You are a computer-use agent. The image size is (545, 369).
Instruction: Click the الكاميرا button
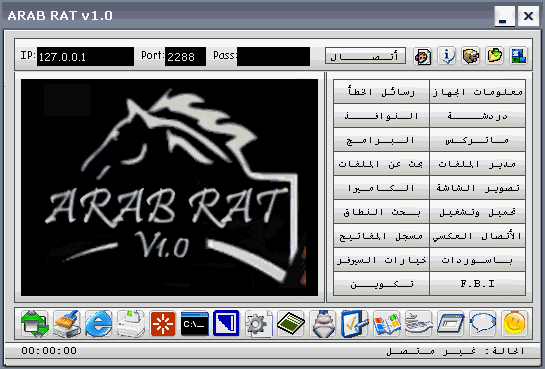tap(381, 187)
